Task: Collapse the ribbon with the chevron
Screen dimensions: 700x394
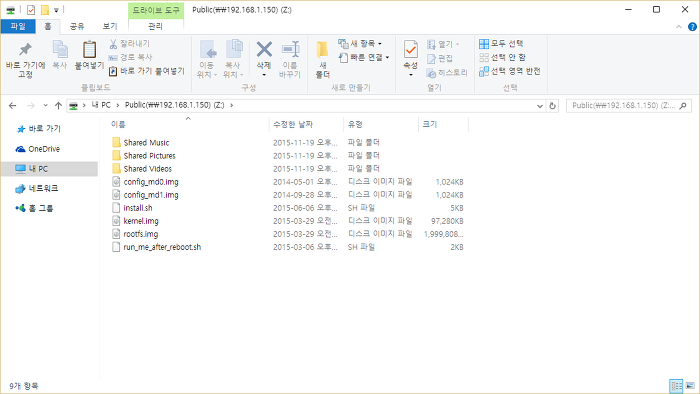Action: pyautogui.click(x=679, y=27)
